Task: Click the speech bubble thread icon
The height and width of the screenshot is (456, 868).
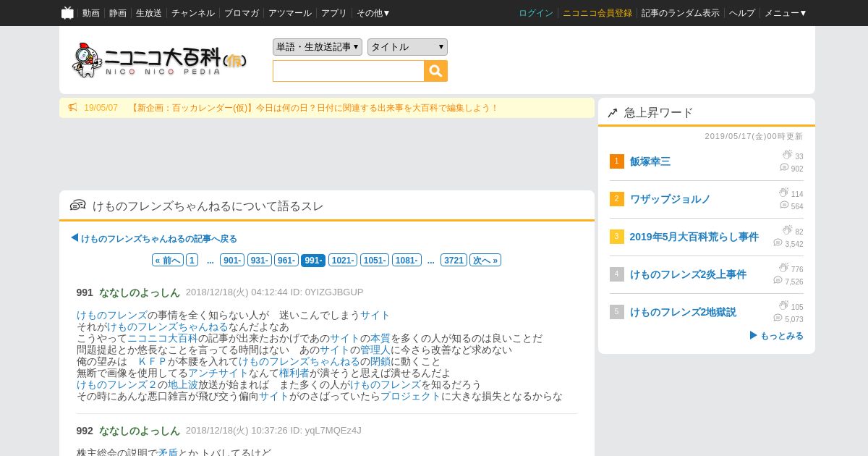Action: tap(78, 206)
